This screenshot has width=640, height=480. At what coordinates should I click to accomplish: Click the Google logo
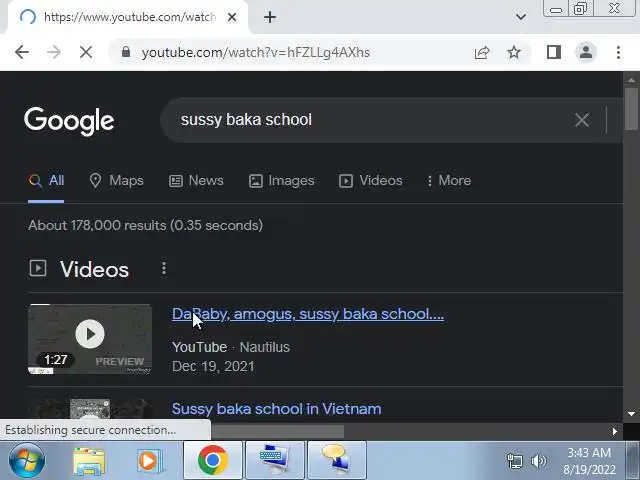[69, 120]
